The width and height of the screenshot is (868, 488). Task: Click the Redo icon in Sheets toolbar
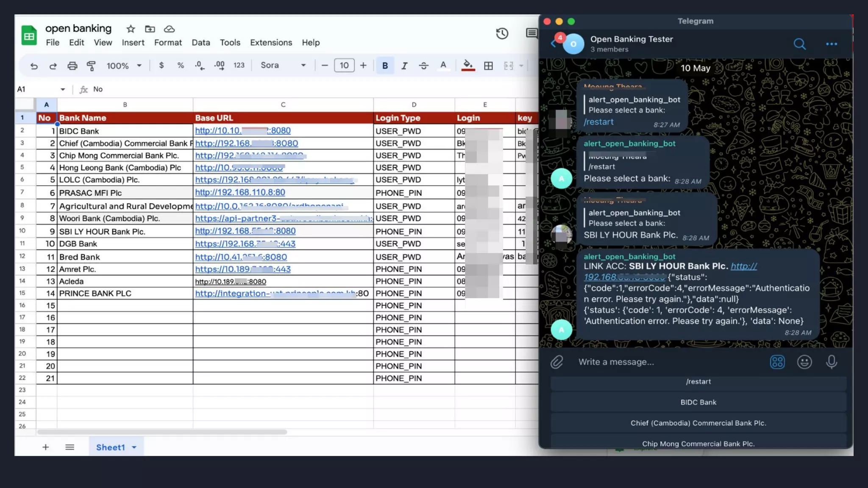click(53, 66)
